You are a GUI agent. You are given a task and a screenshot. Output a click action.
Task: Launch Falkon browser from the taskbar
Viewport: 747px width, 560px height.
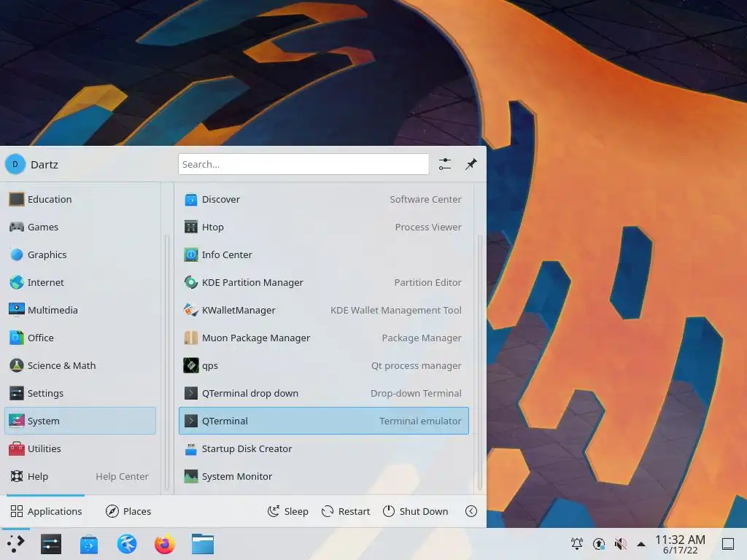[x=127, y=544]
